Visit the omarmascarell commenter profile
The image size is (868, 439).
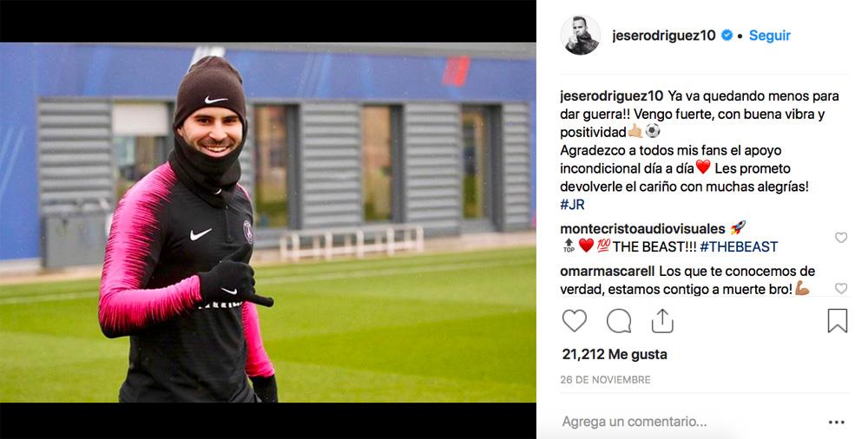608,272
